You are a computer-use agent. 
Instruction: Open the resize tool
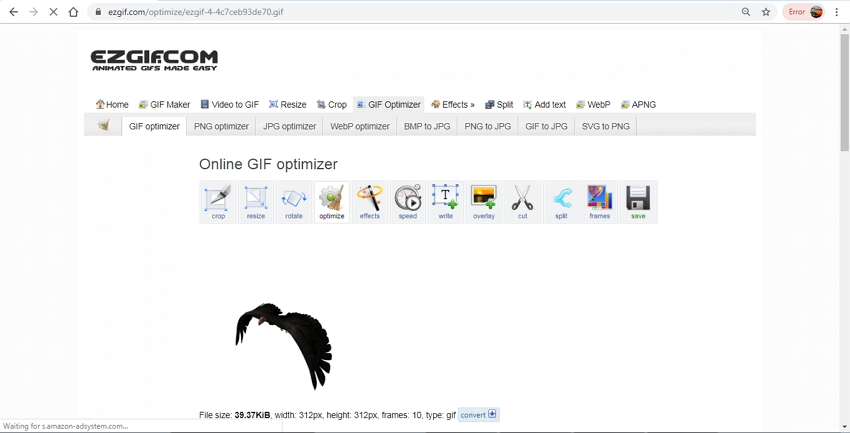point(256,202)
